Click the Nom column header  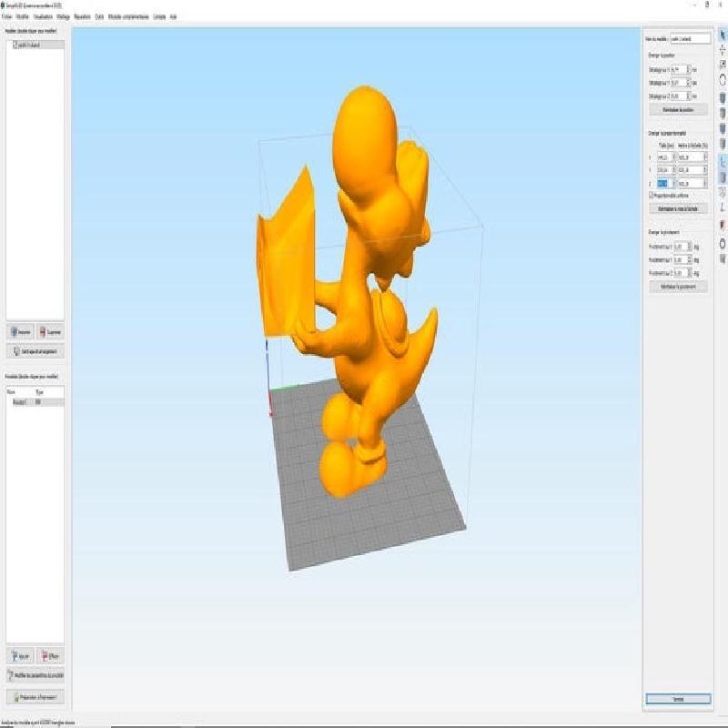click(11, 392)
